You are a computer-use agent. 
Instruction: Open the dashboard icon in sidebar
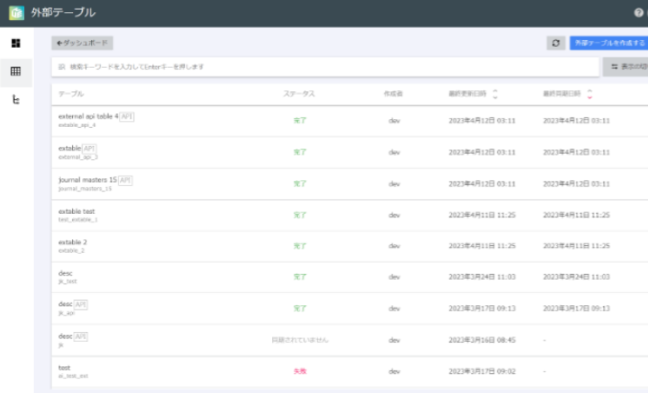[16, 43]
